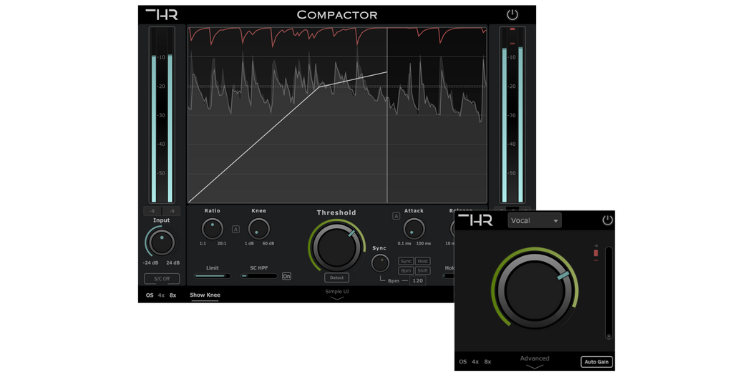Screen dimensions: 748x373
Task: Adjust the SC HPF slider
Action: tap(259, 276)
